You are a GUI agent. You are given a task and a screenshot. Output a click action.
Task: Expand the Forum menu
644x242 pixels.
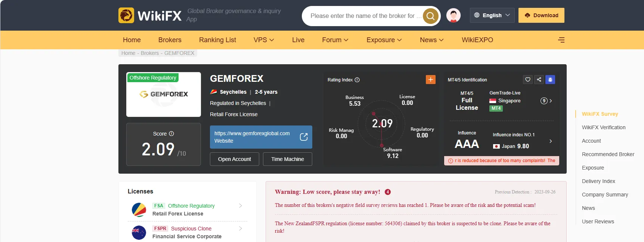click(x=335, y=40)
